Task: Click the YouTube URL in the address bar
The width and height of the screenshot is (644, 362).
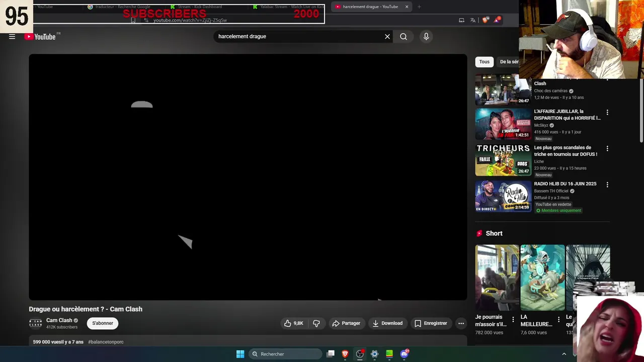Action: [190, 20]
